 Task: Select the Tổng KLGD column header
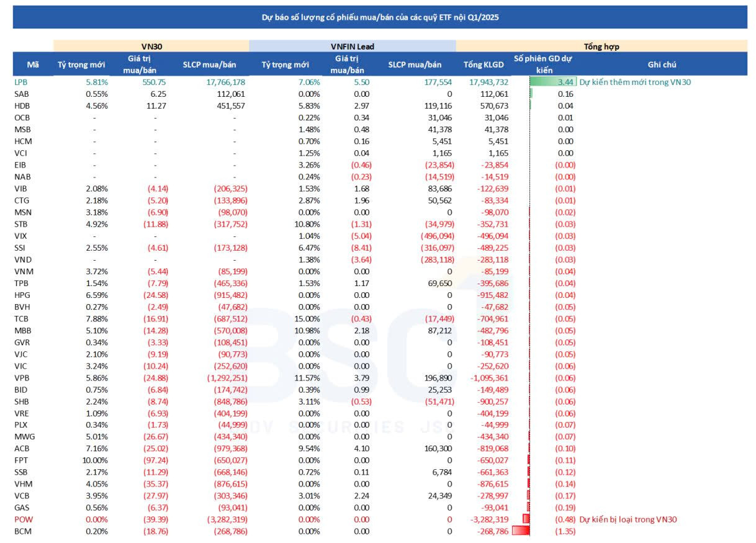pyautogui.click(x=484, y=65)
